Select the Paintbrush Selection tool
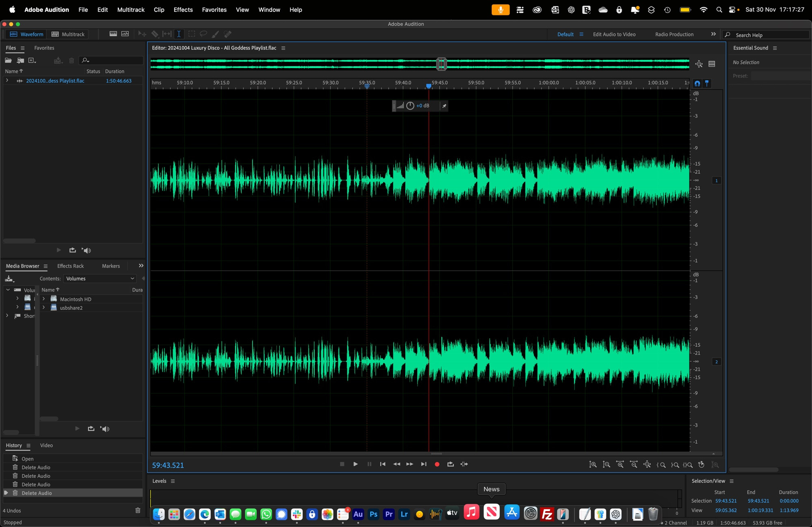Viewport: 812px width, 527px height. click(215, 34)
